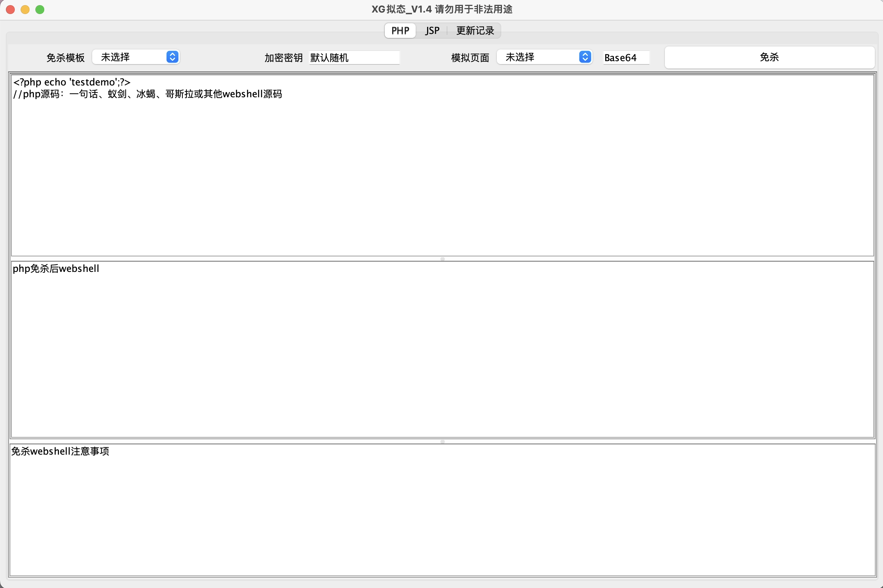Click inside the php免杀后webshell output area
Screen dimensions: 883x588
(x=442, y=349)
